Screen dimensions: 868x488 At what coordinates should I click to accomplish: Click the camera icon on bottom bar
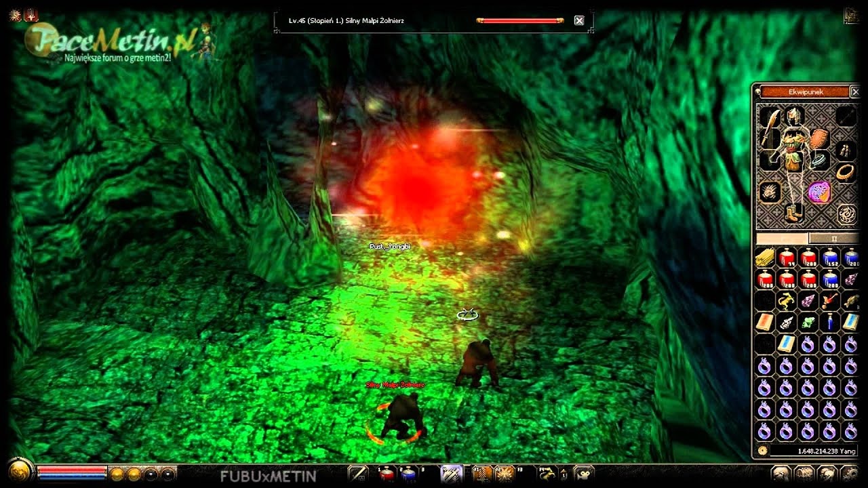click(583, 474)
